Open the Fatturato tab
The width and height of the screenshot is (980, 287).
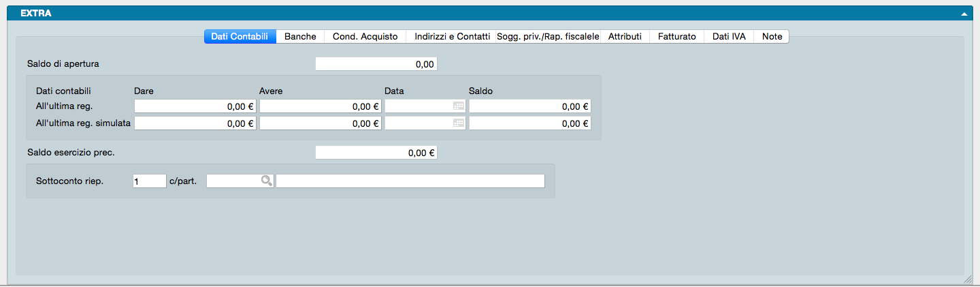tap(676, 37)
